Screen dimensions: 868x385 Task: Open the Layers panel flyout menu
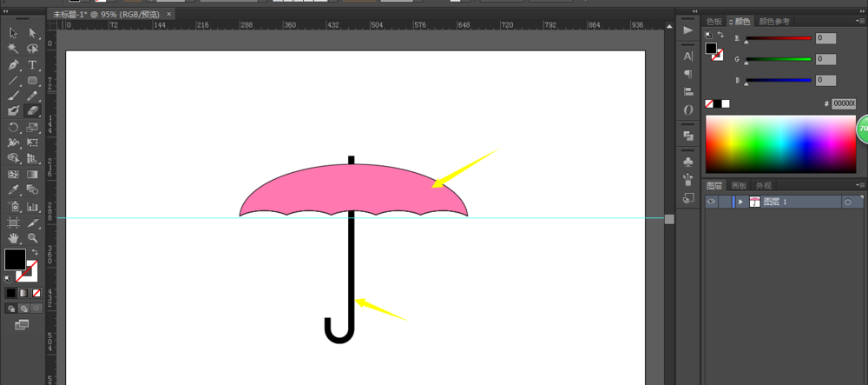860,185
